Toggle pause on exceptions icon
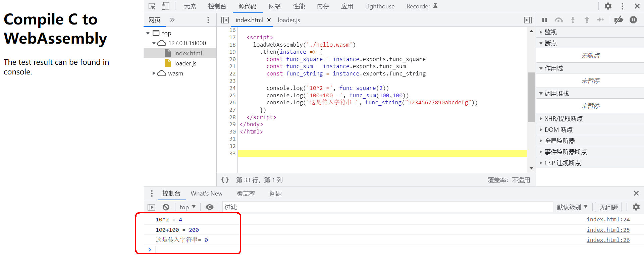The width and height of the screenshot is (644, 266). [633, 20]
